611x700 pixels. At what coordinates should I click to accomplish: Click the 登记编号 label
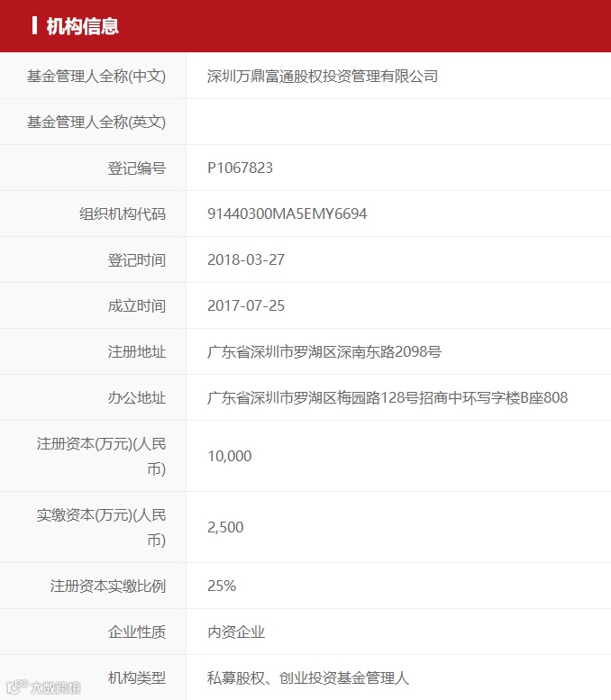[137, 168]
